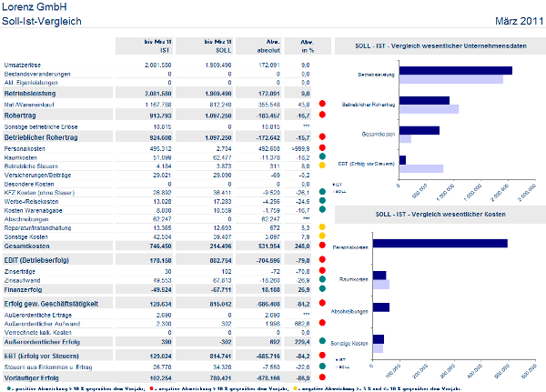Image resolution: width=546 pixels, height=392 pixels.
Task: Select the red dot in the Betrieblicher Rohertrag row
Action: click(x=322, y=136)
